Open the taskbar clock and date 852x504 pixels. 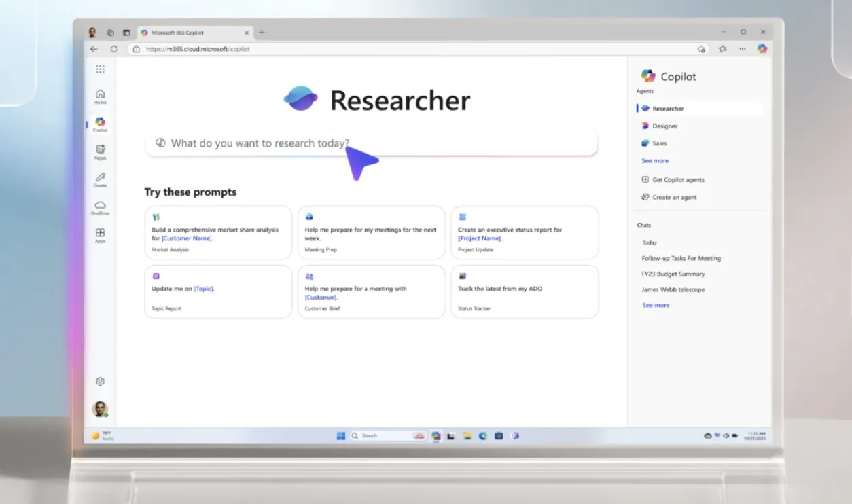point(756,435)
